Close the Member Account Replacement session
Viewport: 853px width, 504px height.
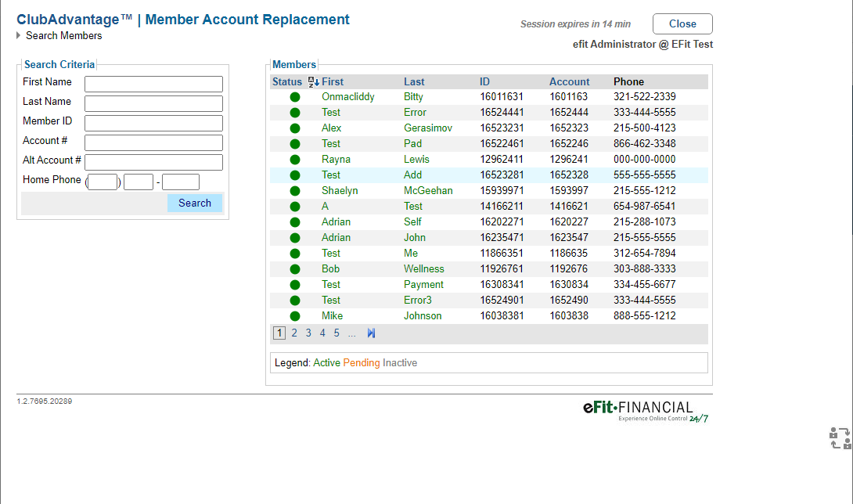click(x=682, y=24)
